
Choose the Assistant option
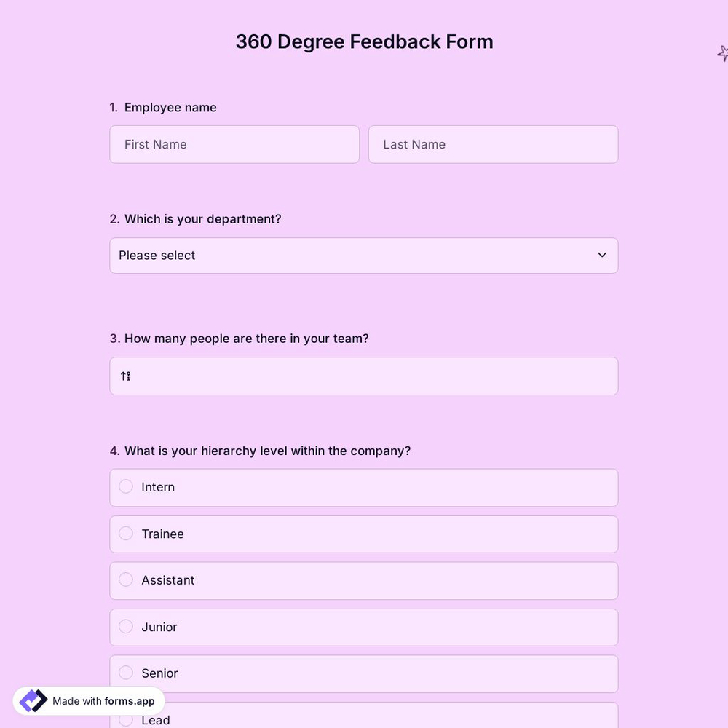point(125,579)
